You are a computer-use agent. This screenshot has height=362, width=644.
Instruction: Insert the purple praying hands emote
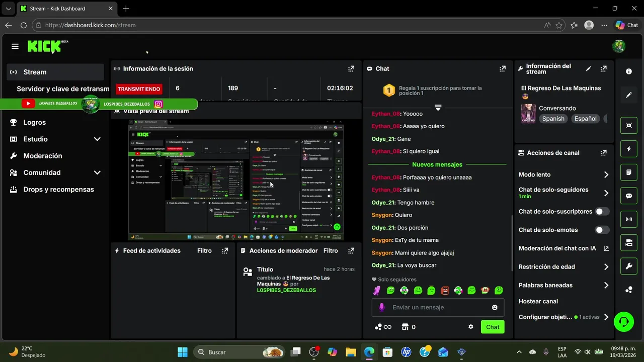click(377, 290)
